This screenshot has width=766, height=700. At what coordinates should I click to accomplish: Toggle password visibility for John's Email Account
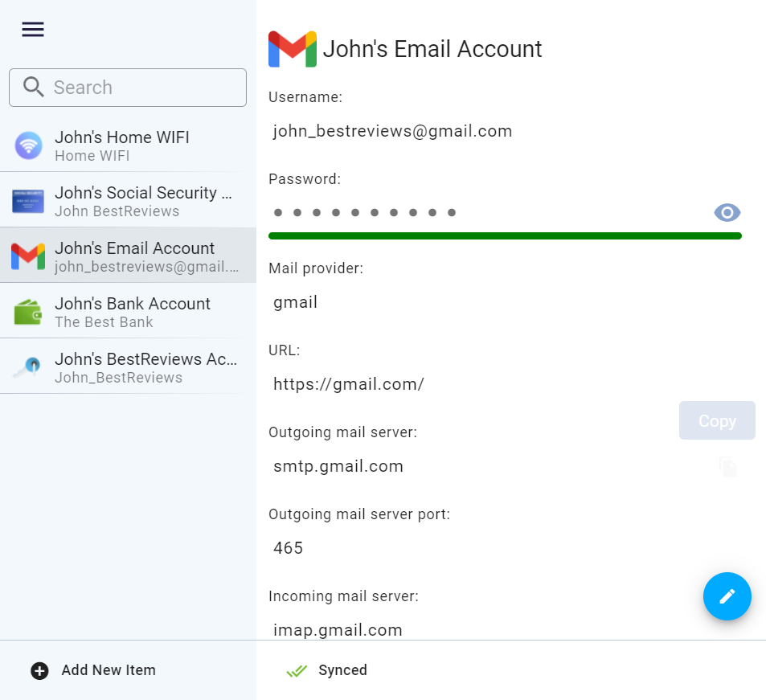[727, 212]
